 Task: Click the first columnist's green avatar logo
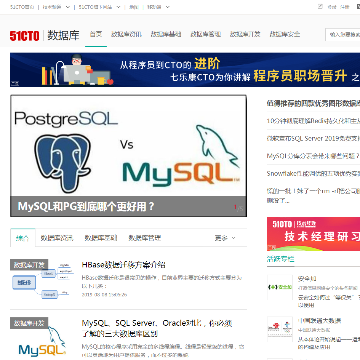tap(280, 287)
